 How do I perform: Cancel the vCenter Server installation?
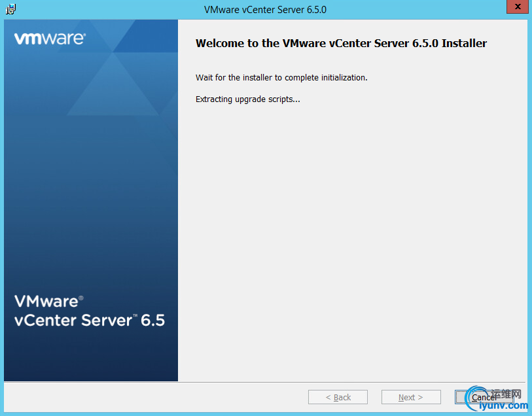point(484,397)
